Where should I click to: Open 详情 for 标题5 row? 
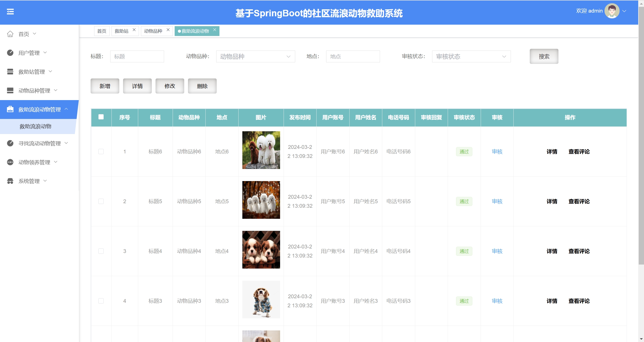(x=552, y=201)
